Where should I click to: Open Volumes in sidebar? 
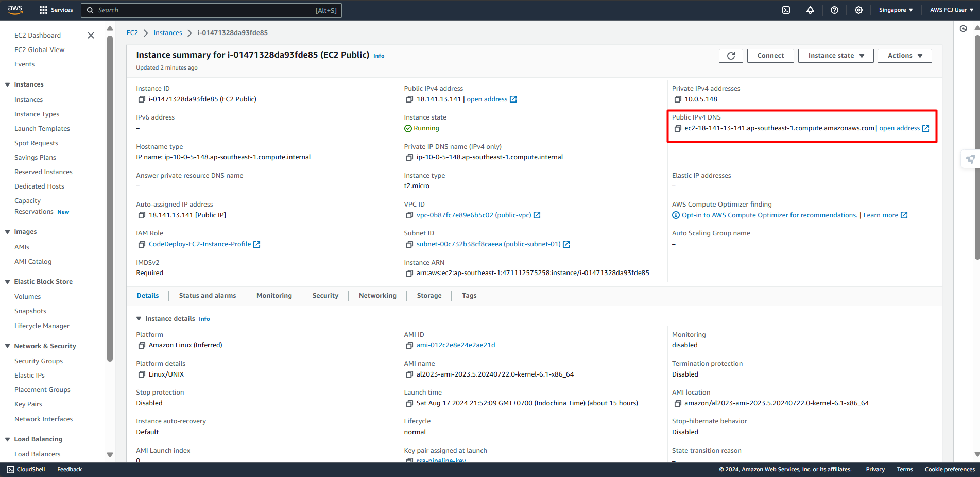pyautogui.click(x=28, y=297)
